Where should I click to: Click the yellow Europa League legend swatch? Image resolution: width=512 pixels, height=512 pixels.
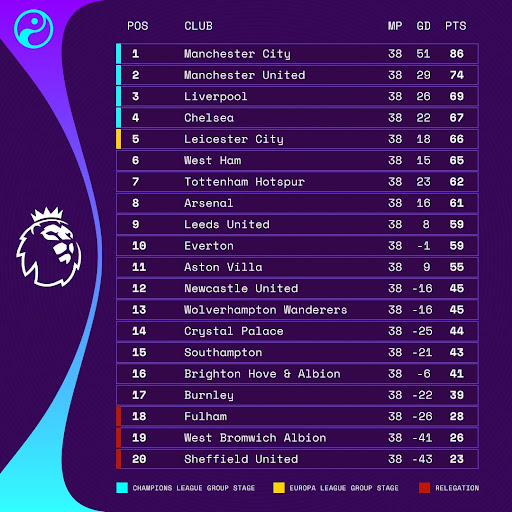(279, 488)
